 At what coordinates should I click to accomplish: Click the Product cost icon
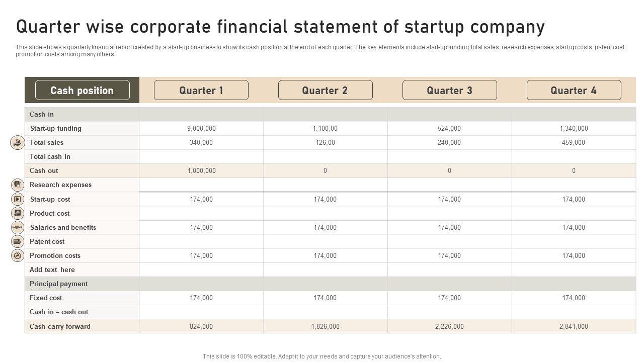click(x=18, y=213)
